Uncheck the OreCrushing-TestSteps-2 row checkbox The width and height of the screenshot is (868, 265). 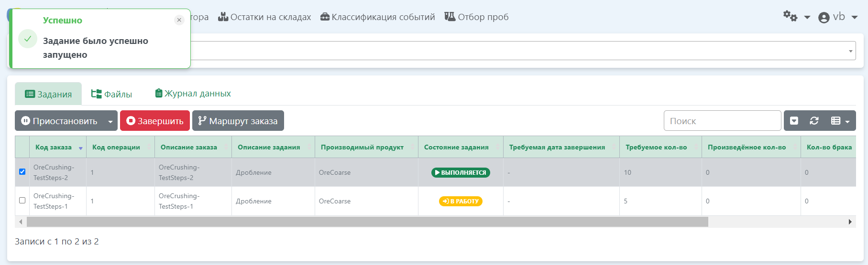pyautogui.click(x=22, y=171)
